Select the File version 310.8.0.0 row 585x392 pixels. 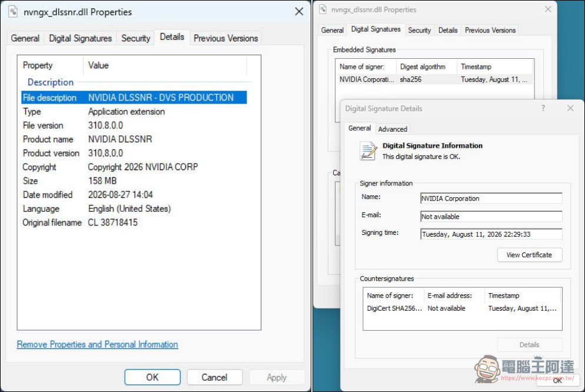tap(134, 125)
